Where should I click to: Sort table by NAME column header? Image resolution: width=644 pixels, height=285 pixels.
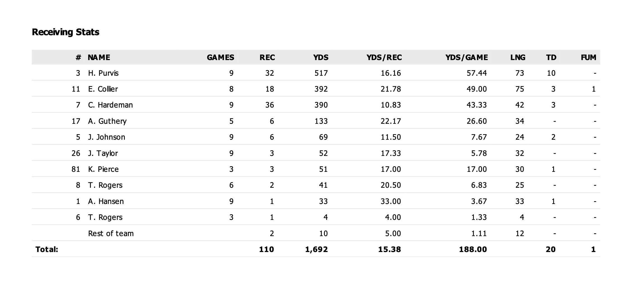pos(99,58)
